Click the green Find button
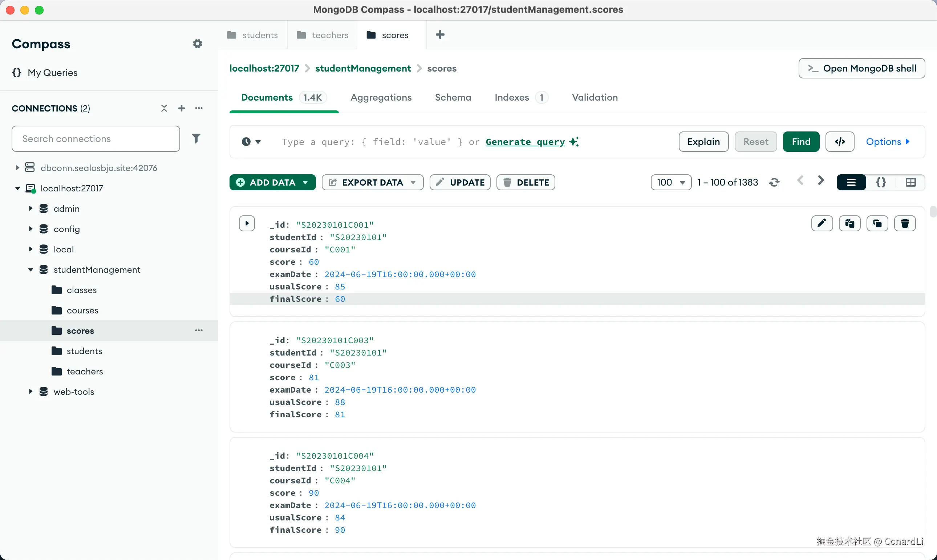The height and width of the screenshot is (560, 937). click(801, 142)
